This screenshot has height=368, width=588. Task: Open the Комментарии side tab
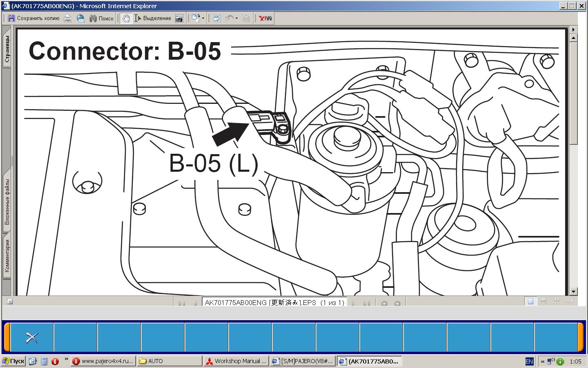[7, 256]
